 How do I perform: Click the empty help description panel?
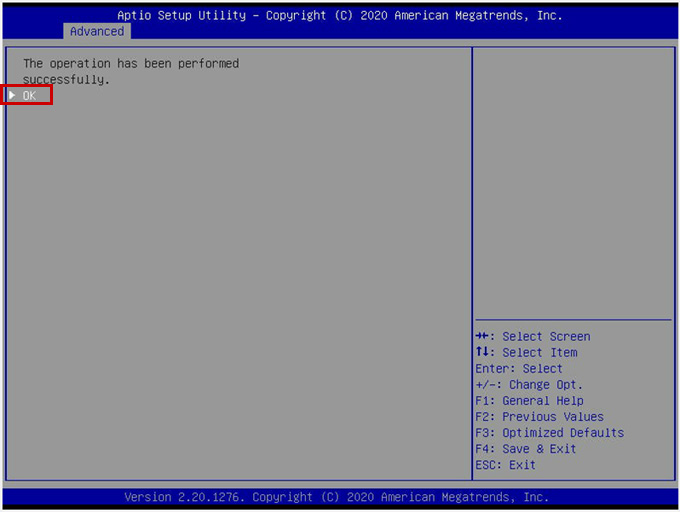(x=572, y=180)
